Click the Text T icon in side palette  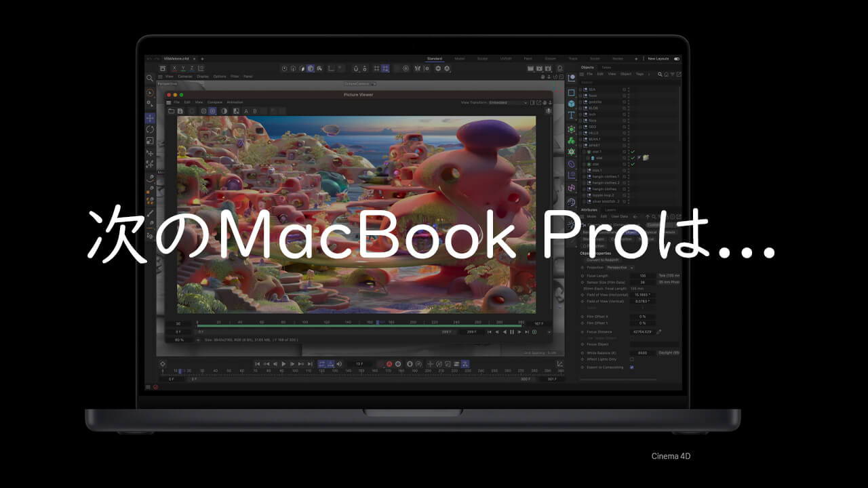click(571, 116)
